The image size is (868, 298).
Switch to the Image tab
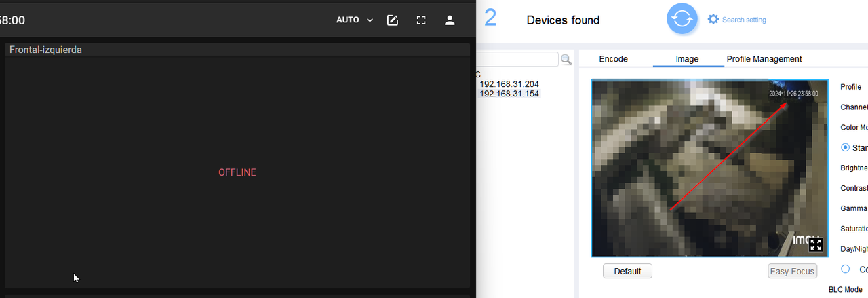(688, 59)
